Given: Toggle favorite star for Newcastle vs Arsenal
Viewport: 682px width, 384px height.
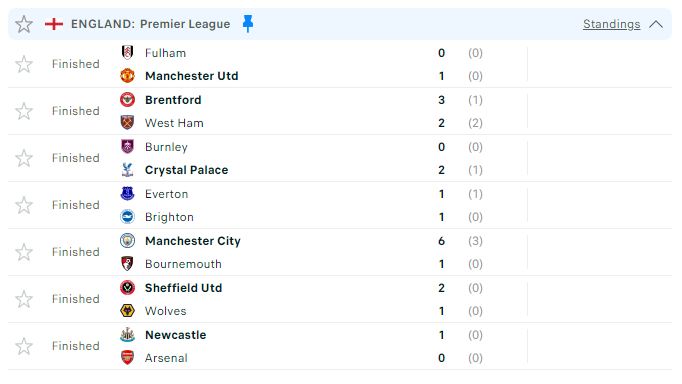Looking at the screenshot, I should point(24,346).
